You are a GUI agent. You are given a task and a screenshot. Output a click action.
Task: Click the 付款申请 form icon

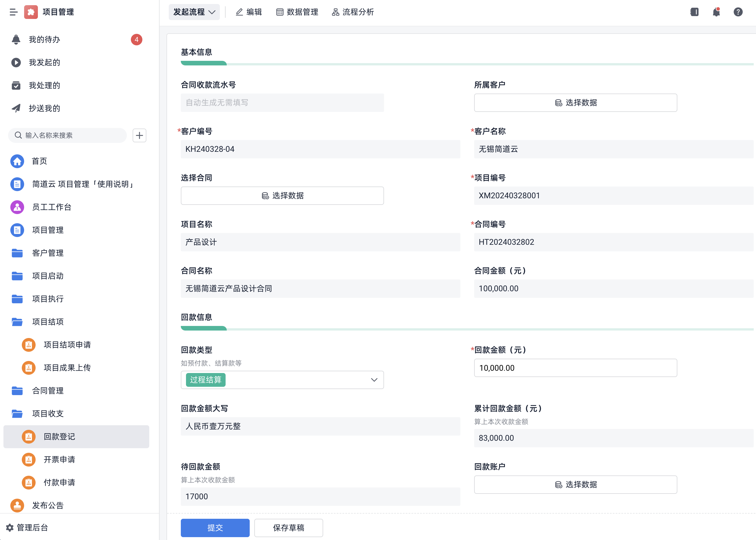coord(29,483)
